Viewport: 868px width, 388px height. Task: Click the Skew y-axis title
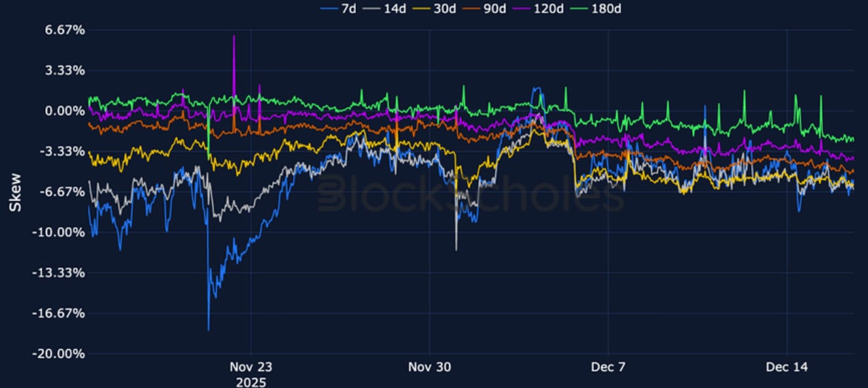(13, 192)
